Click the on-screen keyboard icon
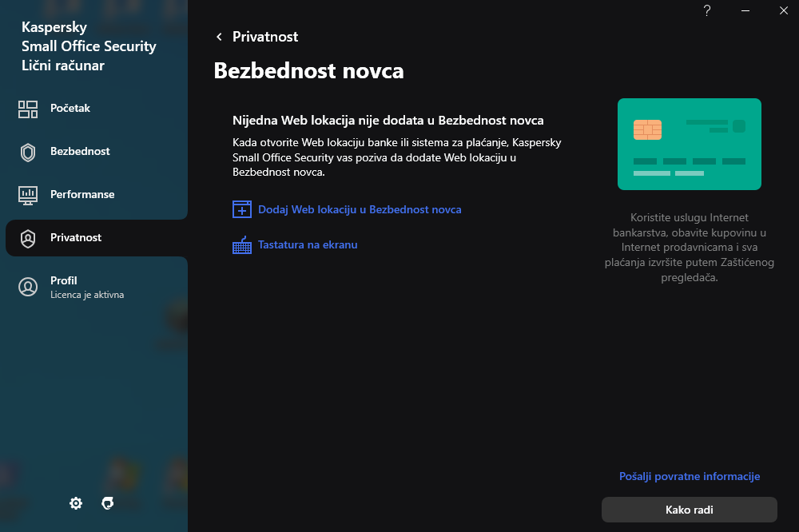The height and width of the screenshot is (532, 799). [242, 244]
